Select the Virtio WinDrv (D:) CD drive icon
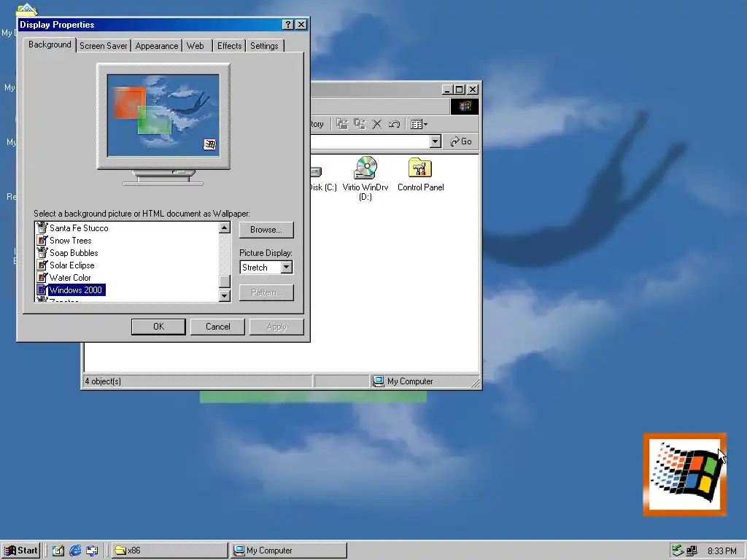 click(x=365, y=179)
